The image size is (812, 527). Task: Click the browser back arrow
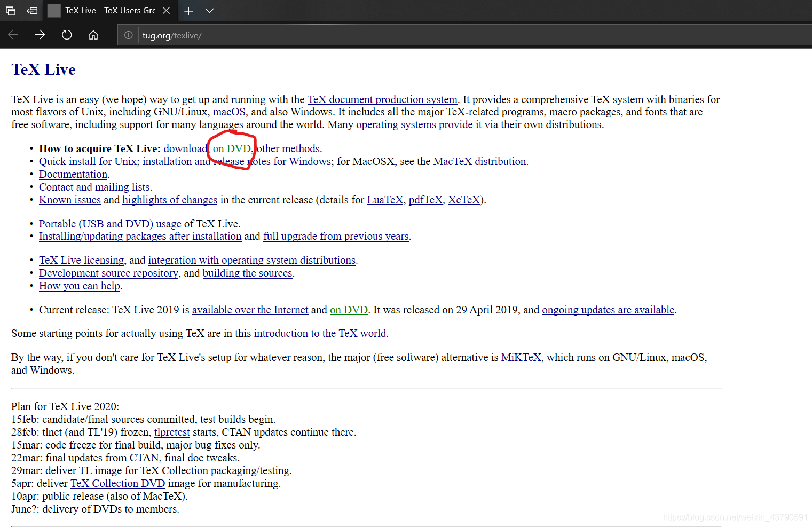click(13, 35)
